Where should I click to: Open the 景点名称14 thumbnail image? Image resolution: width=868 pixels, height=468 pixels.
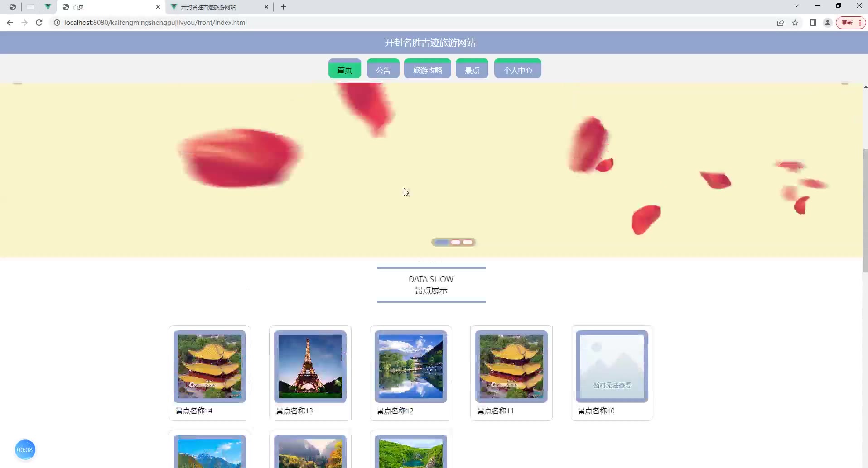[210, 367]
